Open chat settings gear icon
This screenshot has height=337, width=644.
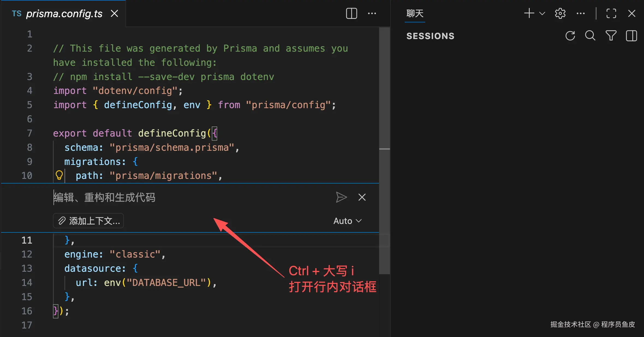point(560,13)
